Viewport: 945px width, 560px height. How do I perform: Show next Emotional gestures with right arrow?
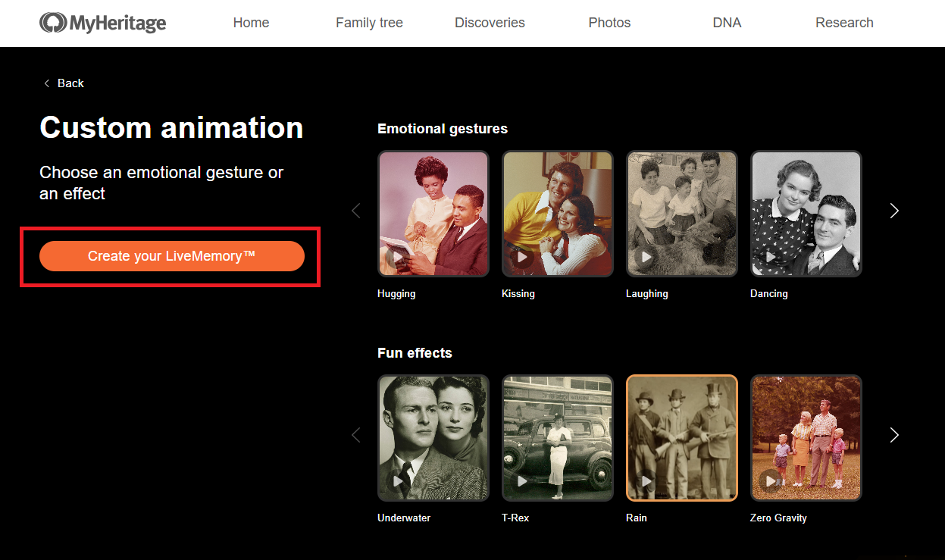pyautogui.click(x=894, y=211)
